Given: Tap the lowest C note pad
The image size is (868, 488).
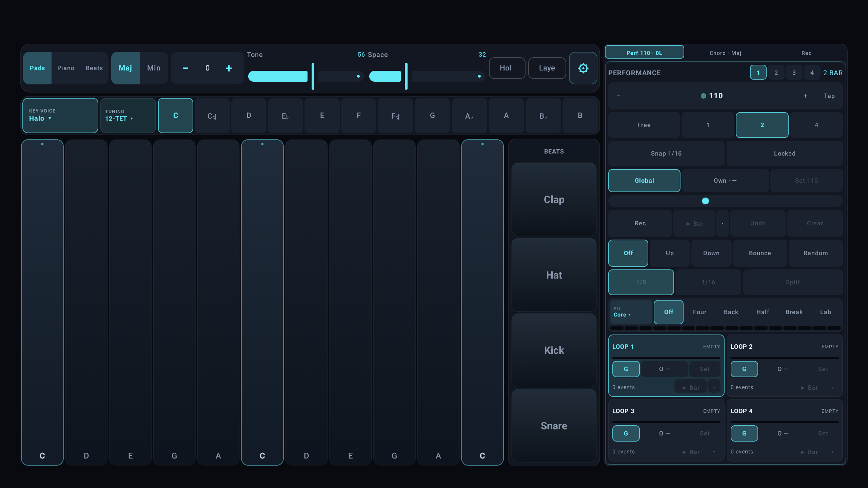Looking at the screenshot, I should pyautogui.click(x=42, y=302).
